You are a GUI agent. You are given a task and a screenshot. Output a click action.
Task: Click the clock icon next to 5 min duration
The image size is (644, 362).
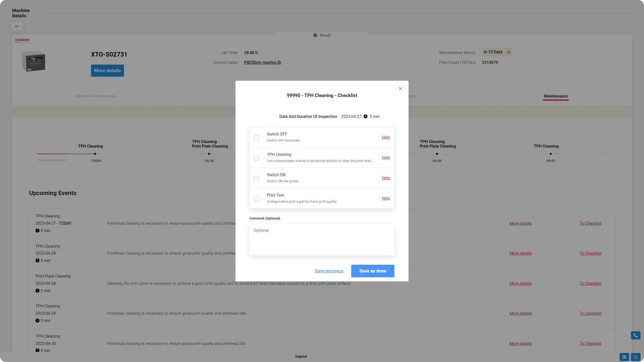[365, 116]
